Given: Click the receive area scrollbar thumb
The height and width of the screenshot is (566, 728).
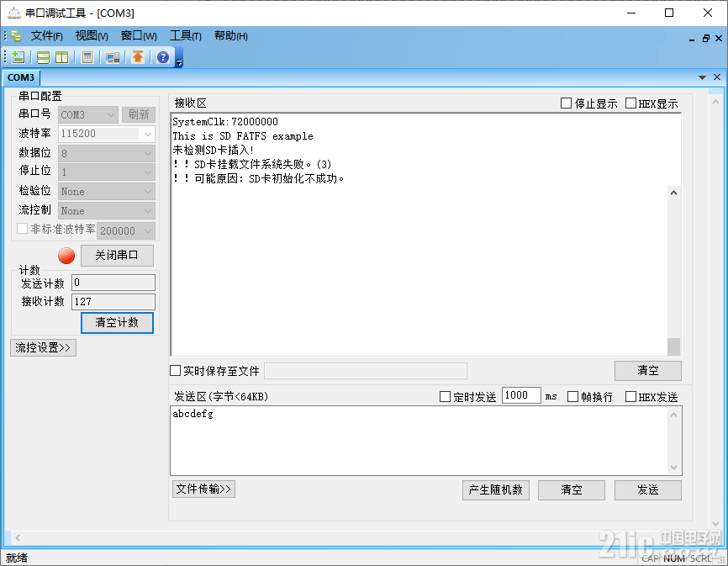Looking at the screenshot, I should coord(673,346).
